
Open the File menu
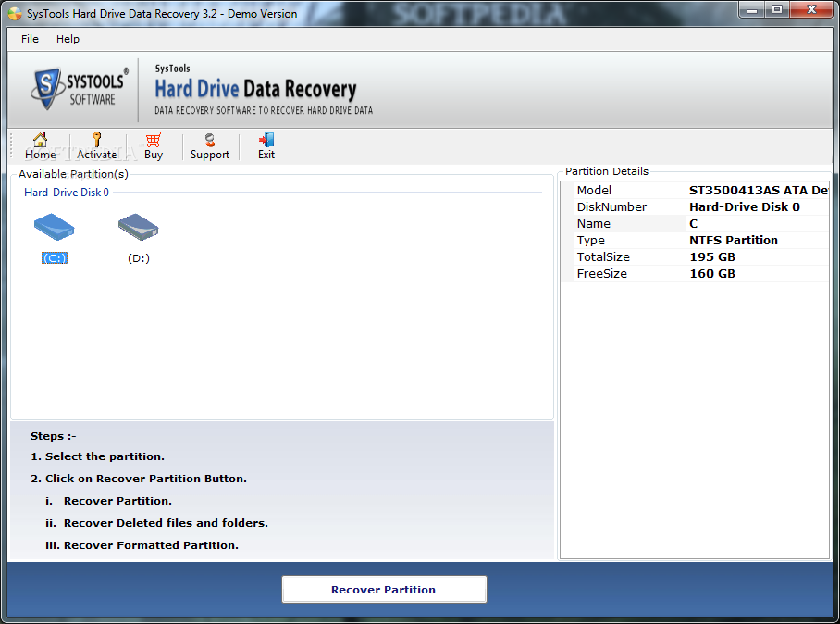coord(30,39)
